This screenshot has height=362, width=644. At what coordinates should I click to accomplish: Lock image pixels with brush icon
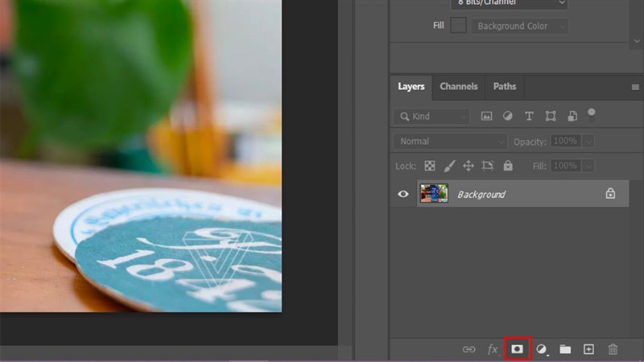(x=449, y=166)
